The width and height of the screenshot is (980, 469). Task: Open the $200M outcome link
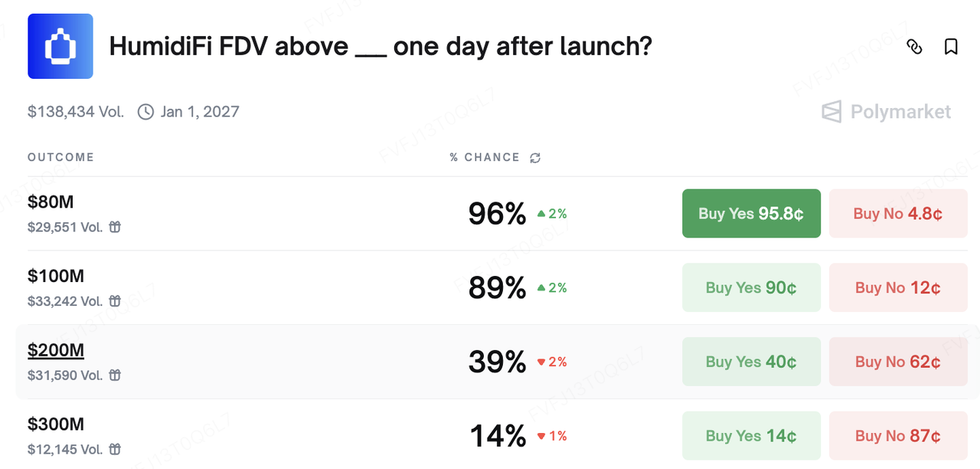pos(56,350)
